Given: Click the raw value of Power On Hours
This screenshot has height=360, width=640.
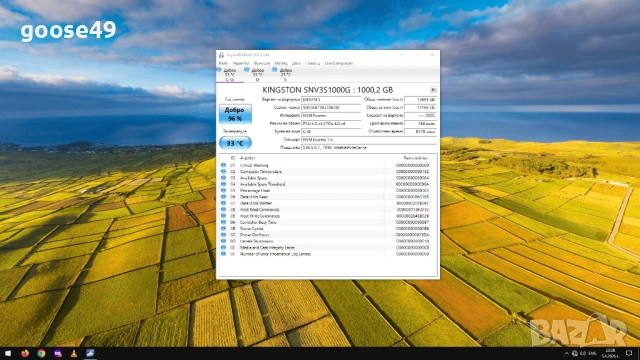Looking at the screenshot, I should (412, 235).
